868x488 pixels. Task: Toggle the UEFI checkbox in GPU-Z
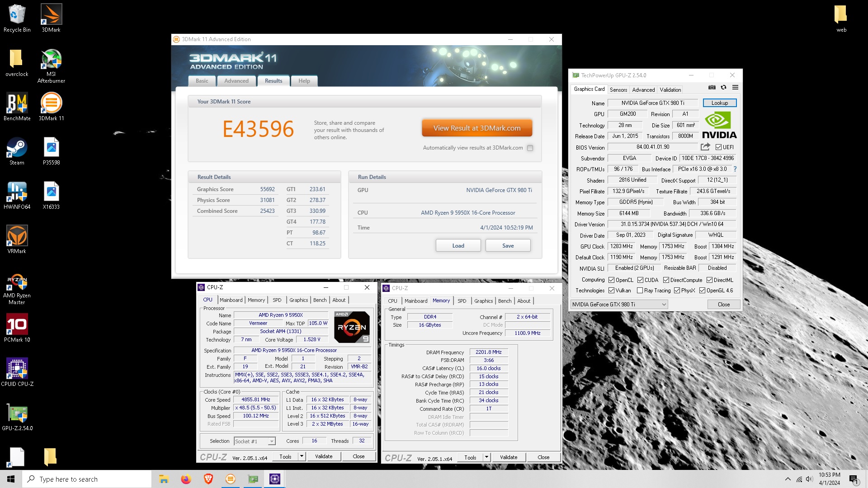point(718,147)
